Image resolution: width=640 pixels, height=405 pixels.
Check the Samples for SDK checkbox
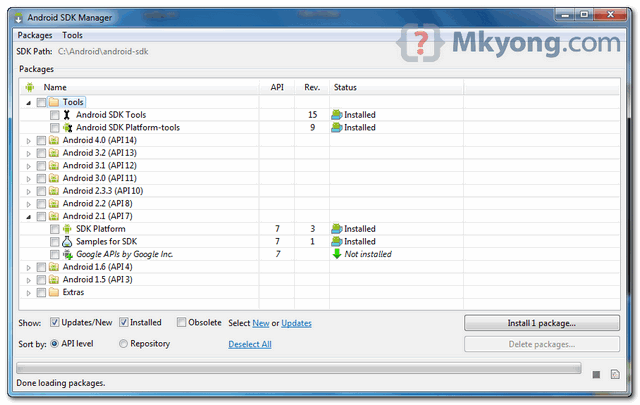pyautogui.click(x=55, y=242)
